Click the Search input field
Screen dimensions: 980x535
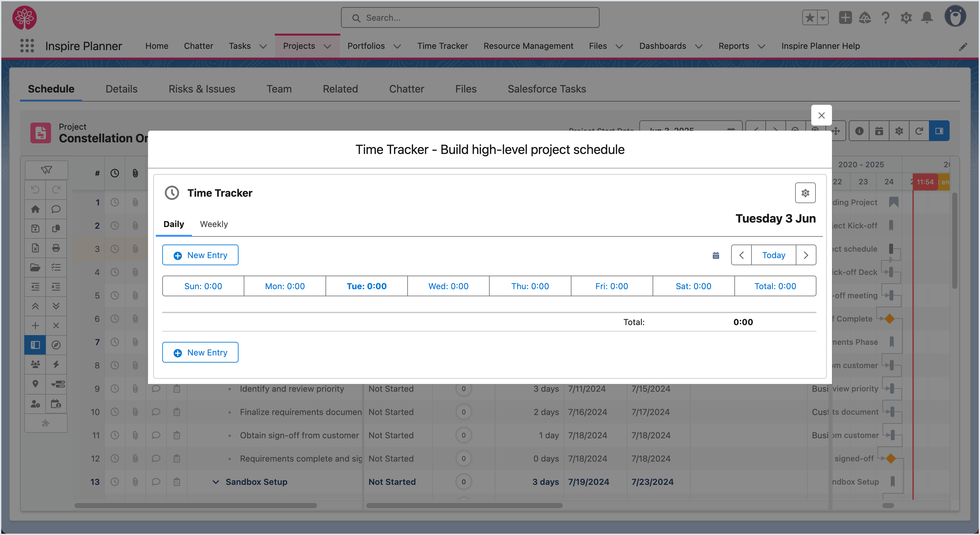click(x=470, y=17)
